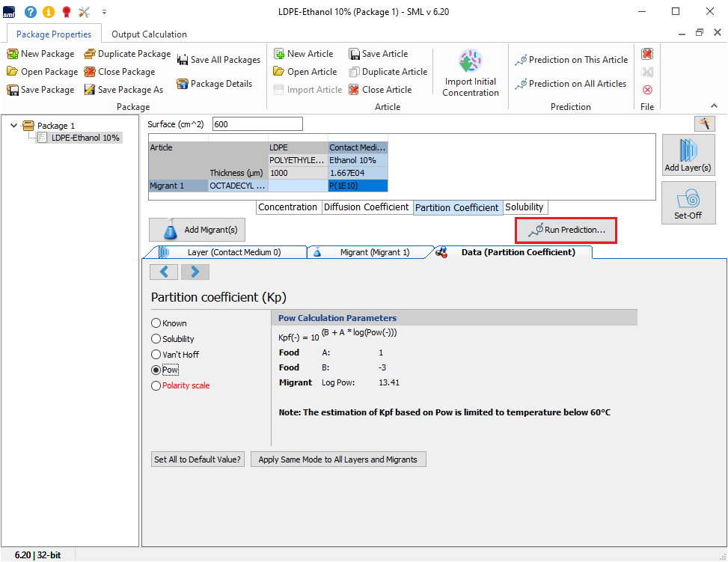Collapse the Package 1 tree node

point(14,126)
